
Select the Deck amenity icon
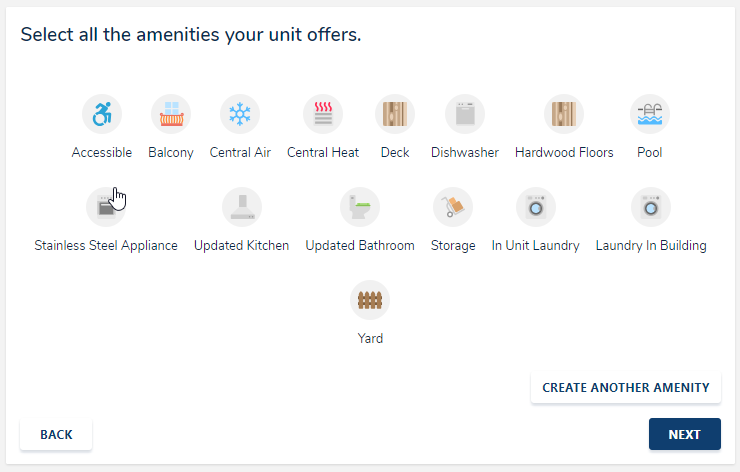[395, 115]
